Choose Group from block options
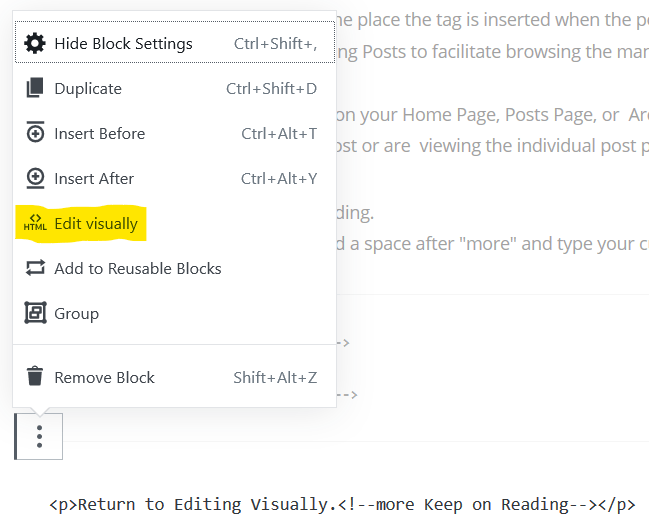This screenshot has height=526, width=649. [76, 314]
